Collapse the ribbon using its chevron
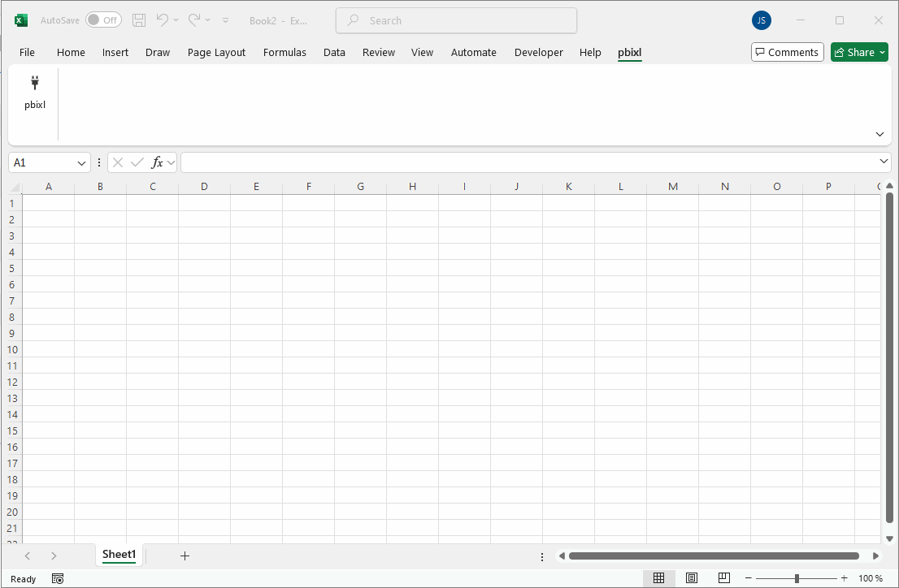The image size is (899, 588). pos(879,133)
